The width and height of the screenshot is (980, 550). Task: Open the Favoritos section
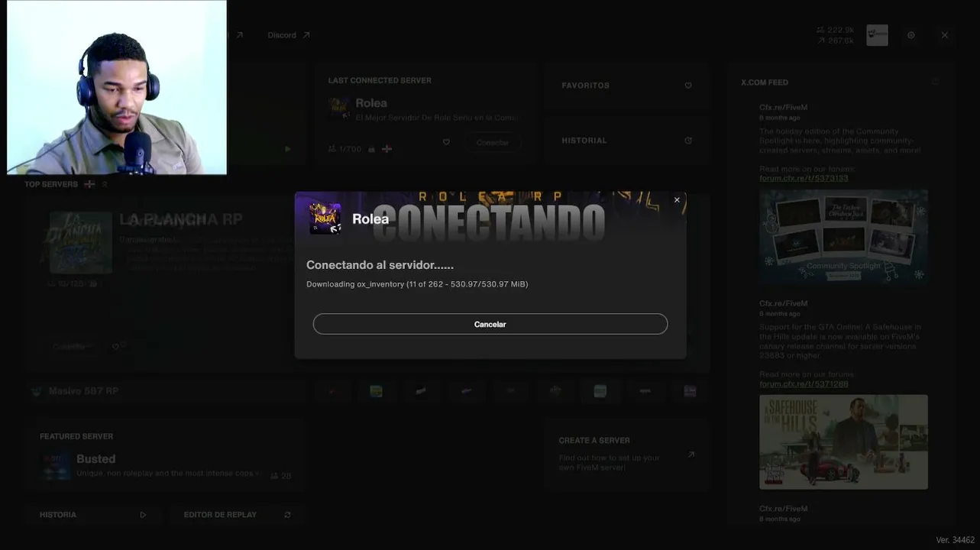[626, 86]
